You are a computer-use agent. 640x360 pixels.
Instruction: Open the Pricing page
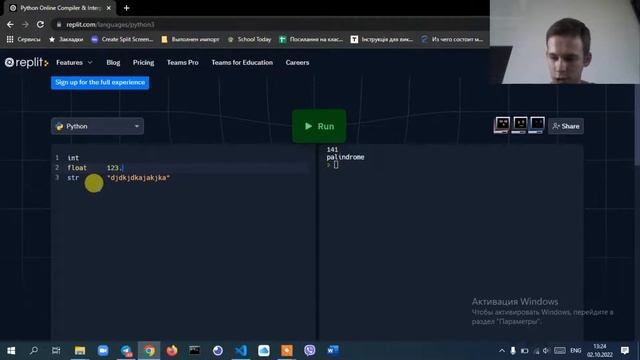(143, 62)
